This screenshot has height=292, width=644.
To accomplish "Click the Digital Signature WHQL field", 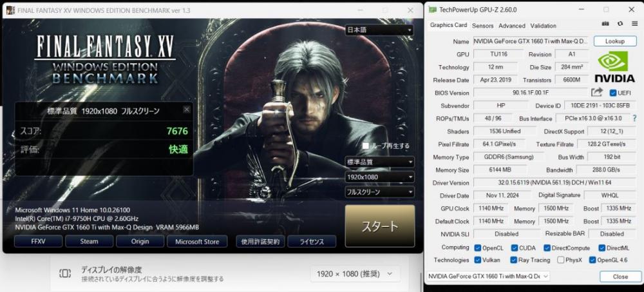I will point(609,195).
